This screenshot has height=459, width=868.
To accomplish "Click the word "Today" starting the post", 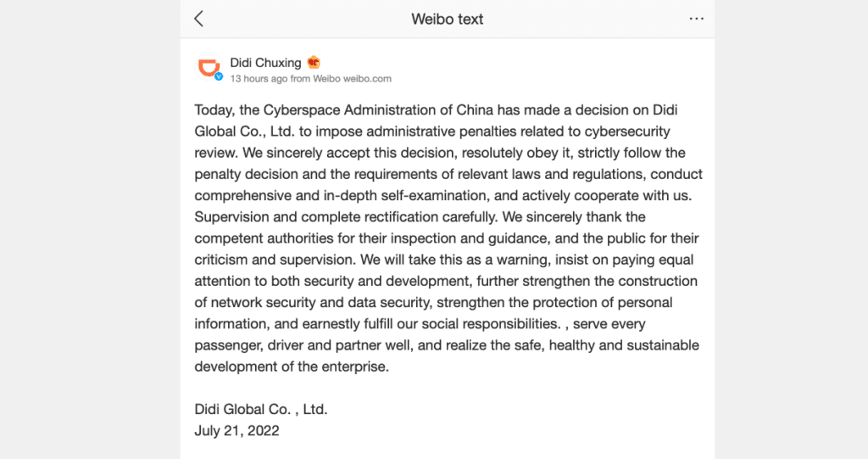I will [x=213, y=110].
